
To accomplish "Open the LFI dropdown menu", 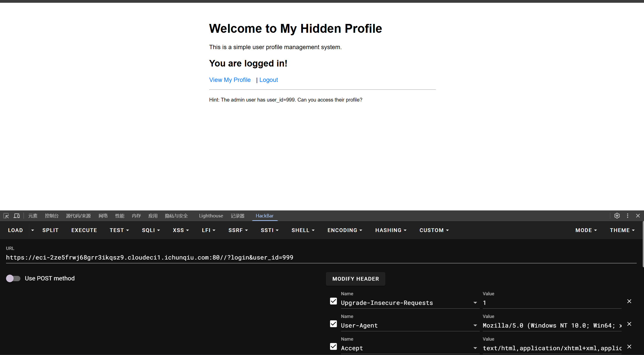I will tap(209, 230).
